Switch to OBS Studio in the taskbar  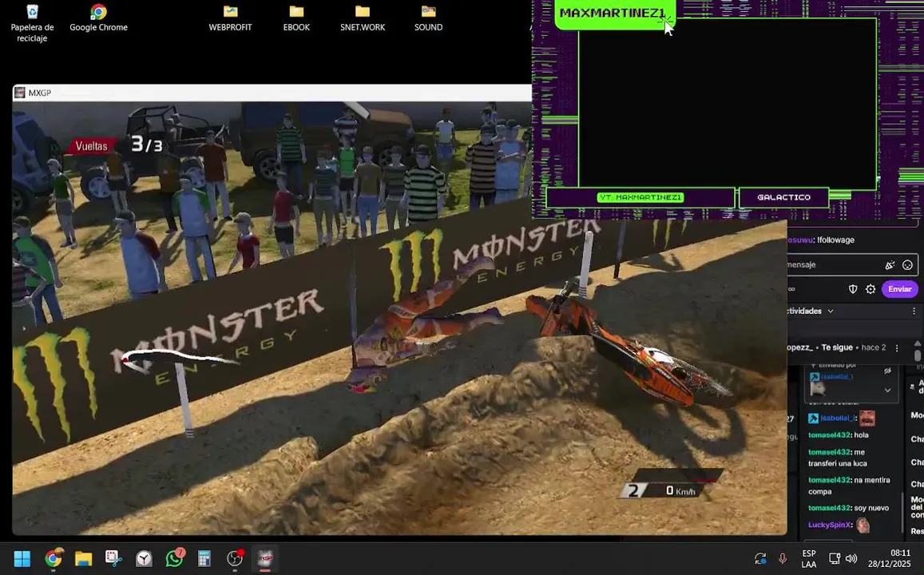pos(235,558)
